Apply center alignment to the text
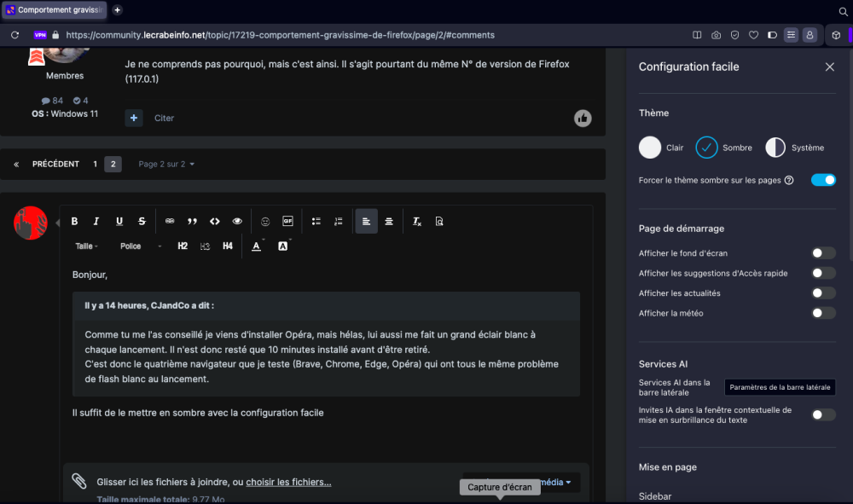 pyautogui.click(x=389, y=221)
